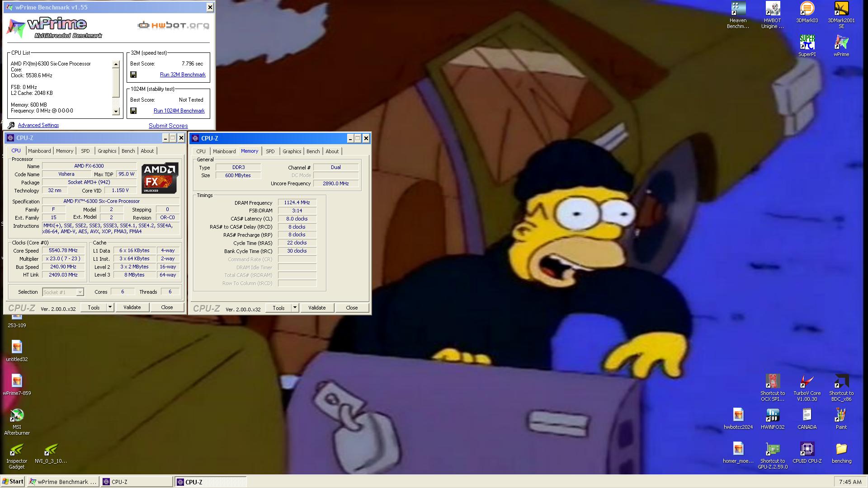Open the hwbotcc2024 file icon
Image resolution: width=868 pixels, height=488 pixels.
tap(738, 419)
